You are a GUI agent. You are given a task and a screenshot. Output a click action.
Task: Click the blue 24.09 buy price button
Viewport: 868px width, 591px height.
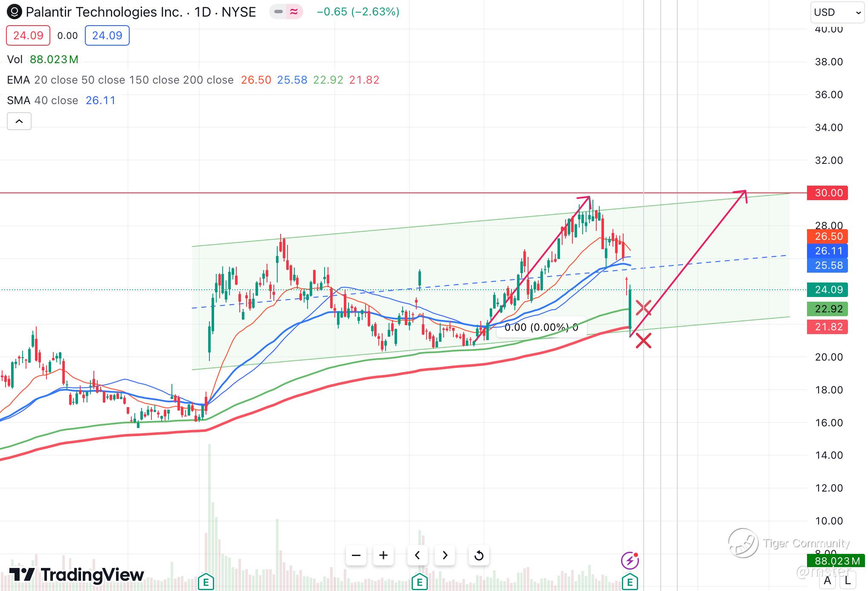(x=107, y=35)
